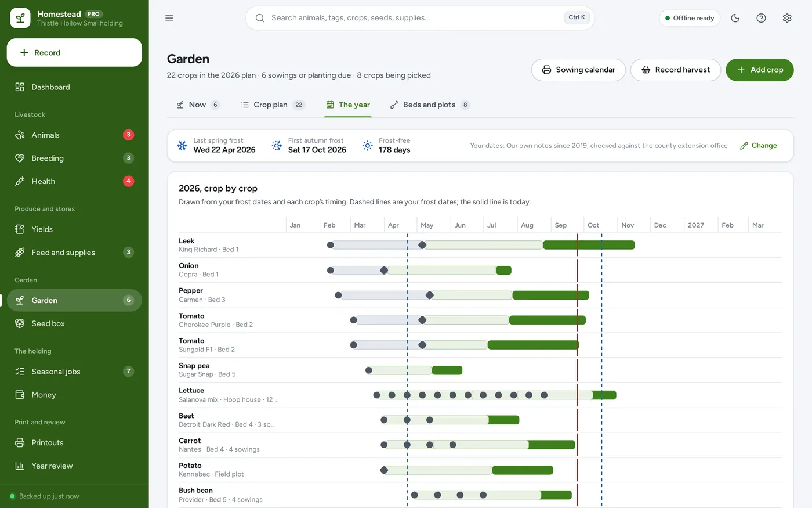812x508 pixels.
Task: Select the Lettuce Salanova mix row label
Action: click(229, 395)
